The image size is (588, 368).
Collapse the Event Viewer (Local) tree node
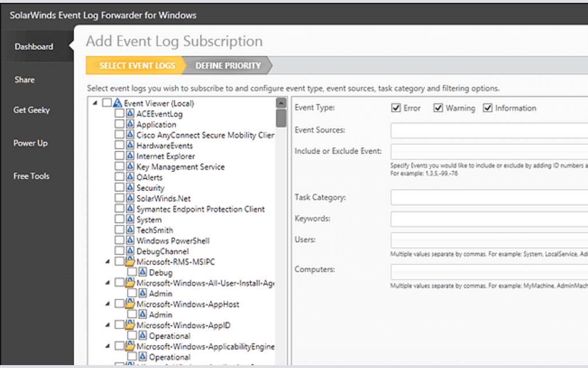pyautogui.click(x=94, y=103)
